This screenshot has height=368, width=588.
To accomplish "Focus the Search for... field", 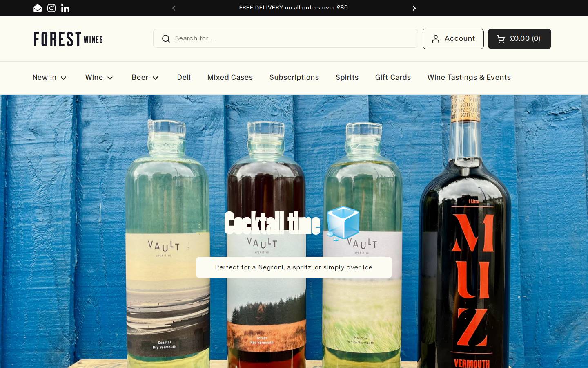I will point(285,38).
